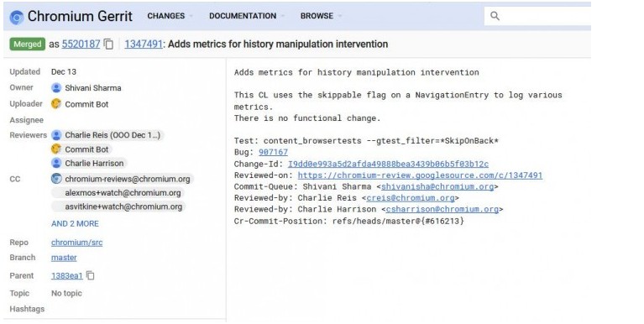Viewport: 644px width, 324px height.
Task: Click the reviewer Commit Bot avatar icon
Action: pyautogui.click(x=56, y=149)
